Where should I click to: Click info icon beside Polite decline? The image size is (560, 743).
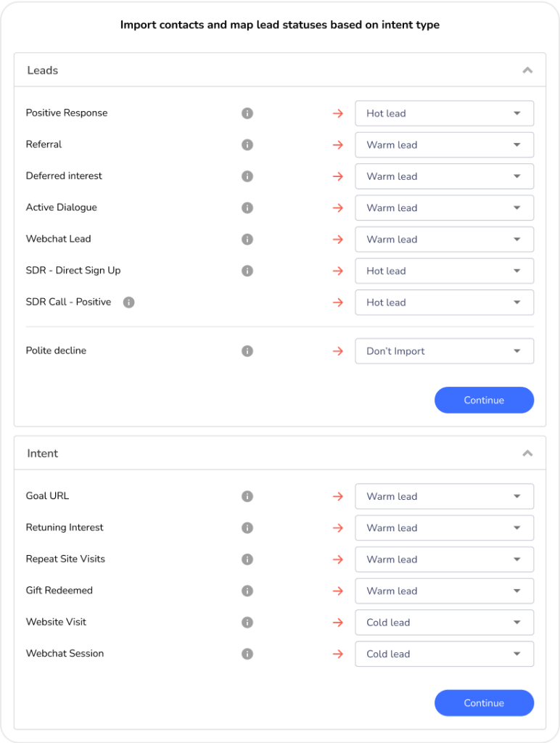(x=247, y=351)
